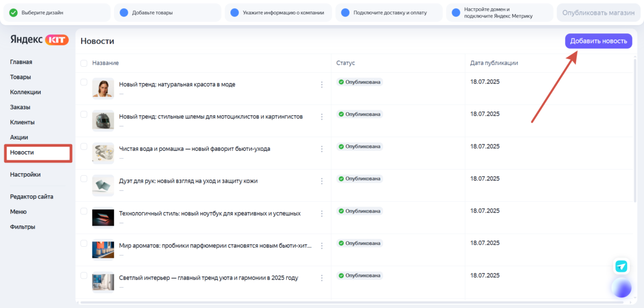The height and width of the screenshot is (308, 644).
Task: Open three-dot menu for light interior news
Action: (322, 278)
